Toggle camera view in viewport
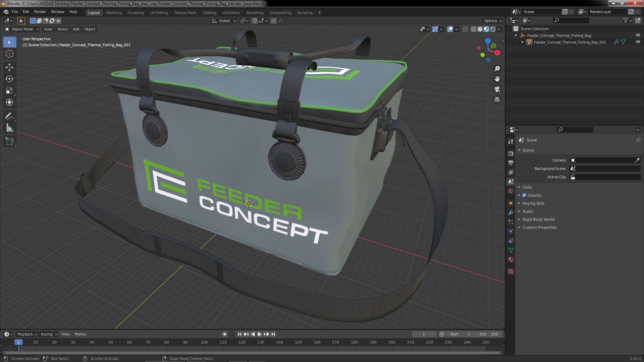The width and height of the screenshot is (644, 362). [497, 89]
